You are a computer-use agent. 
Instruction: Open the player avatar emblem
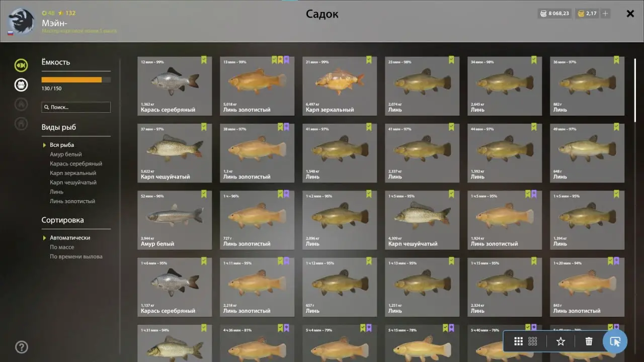click(21, 21)
